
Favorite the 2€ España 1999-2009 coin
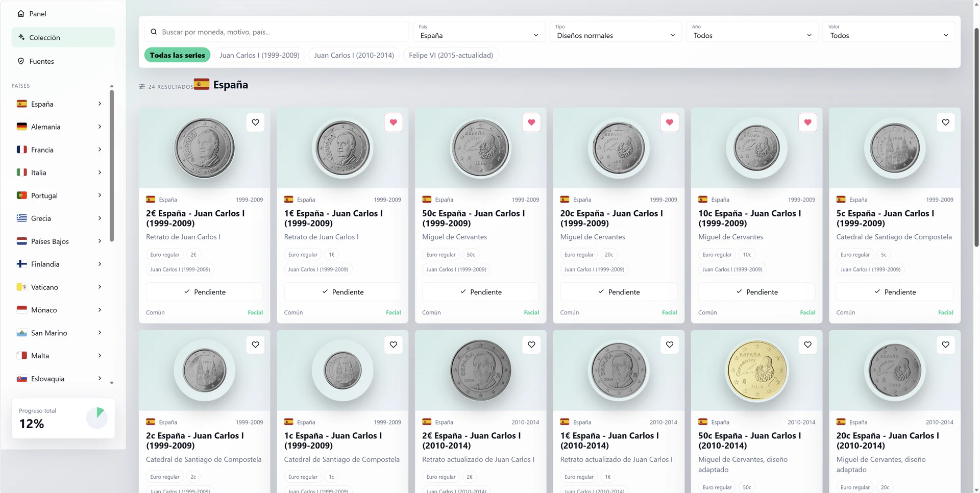click(x=255, y=122)
